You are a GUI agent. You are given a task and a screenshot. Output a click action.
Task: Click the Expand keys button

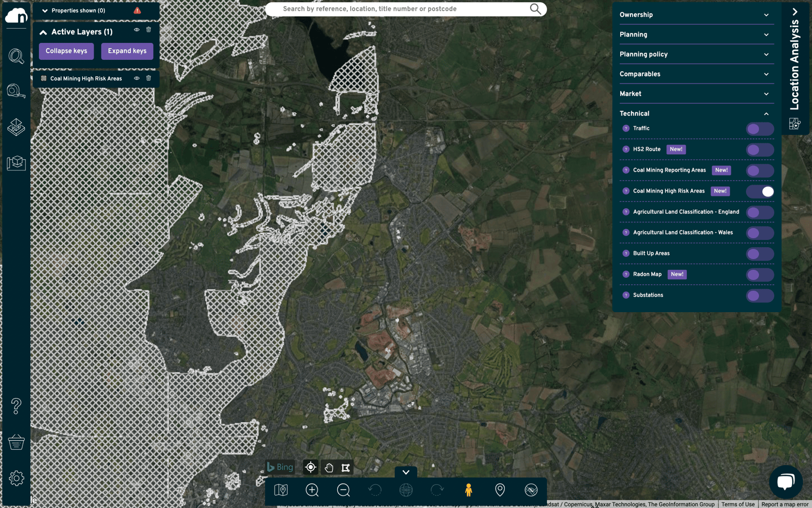127,51
